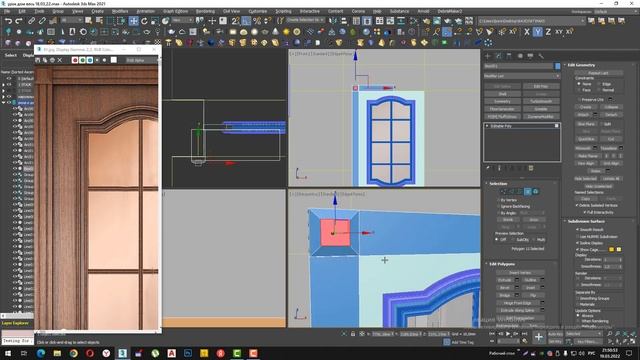Enable By Vertex checkbox
640x360 pixels.
coord(498,200)
